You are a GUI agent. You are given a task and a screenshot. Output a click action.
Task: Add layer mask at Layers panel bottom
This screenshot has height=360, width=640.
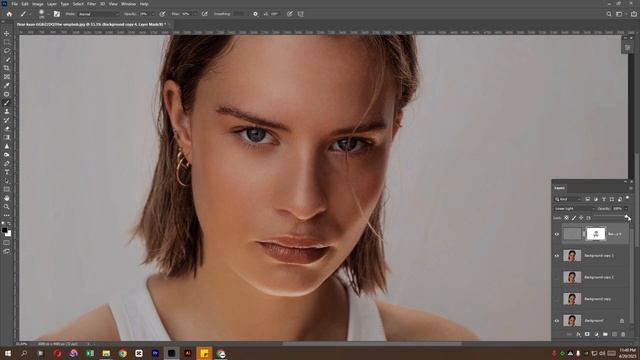[x=587, y=334]
